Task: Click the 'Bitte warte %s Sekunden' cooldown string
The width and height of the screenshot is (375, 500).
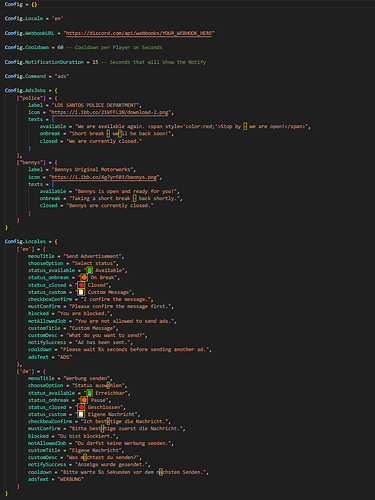Action: [134, 472]
